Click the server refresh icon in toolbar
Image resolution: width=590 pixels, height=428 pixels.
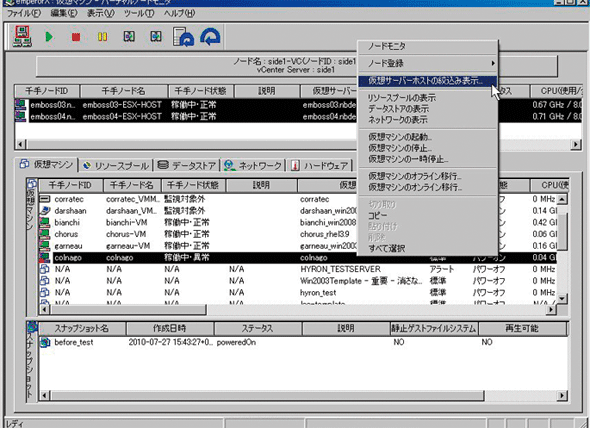point(183,37)
